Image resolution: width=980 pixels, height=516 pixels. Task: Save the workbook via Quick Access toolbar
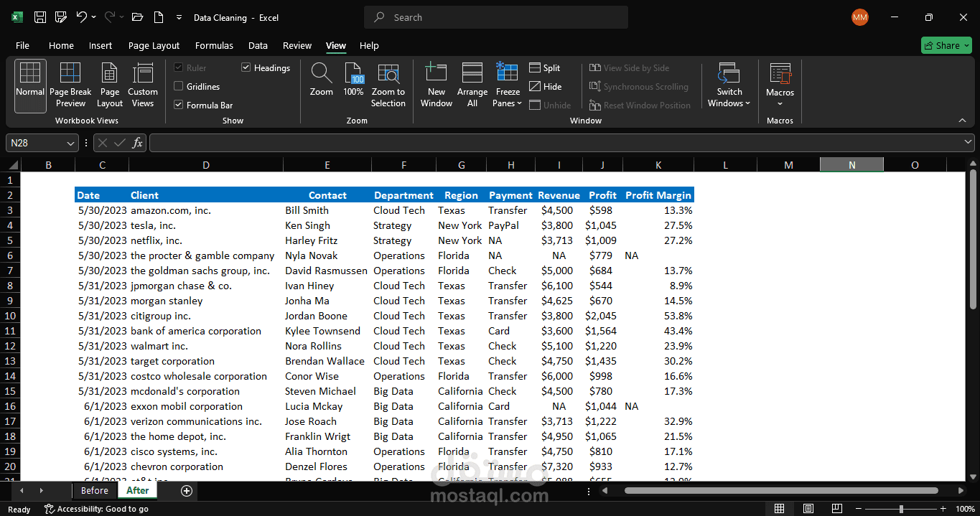pos(39,17)
